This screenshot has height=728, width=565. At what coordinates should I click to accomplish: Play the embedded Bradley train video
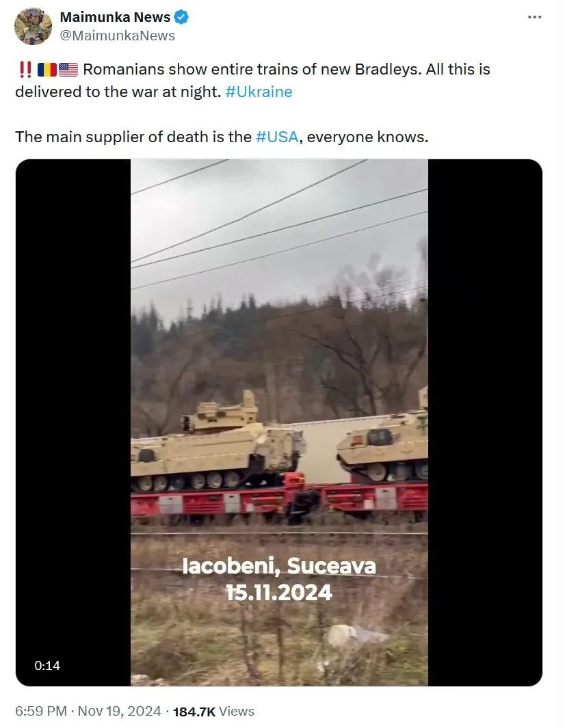click(279, 422)
